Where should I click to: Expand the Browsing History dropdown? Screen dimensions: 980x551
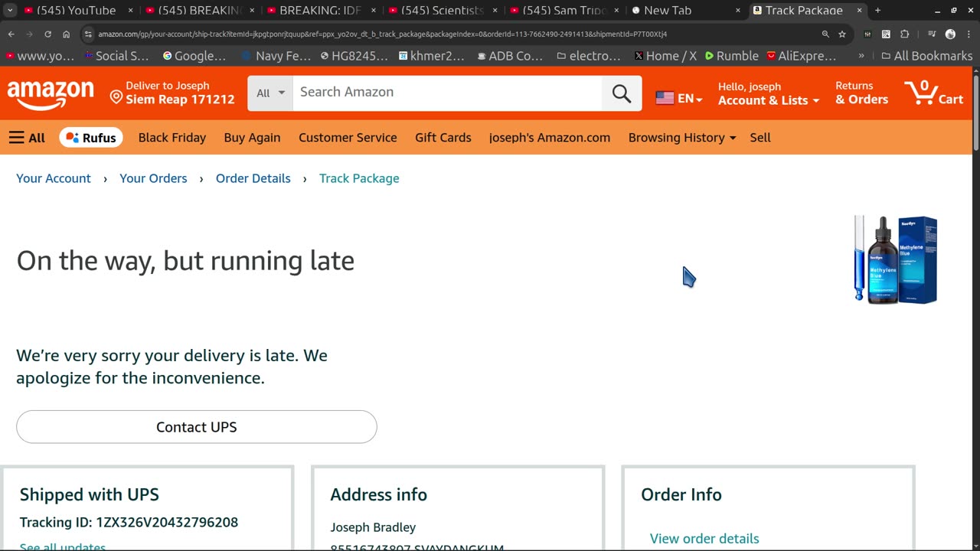[681, 138]
